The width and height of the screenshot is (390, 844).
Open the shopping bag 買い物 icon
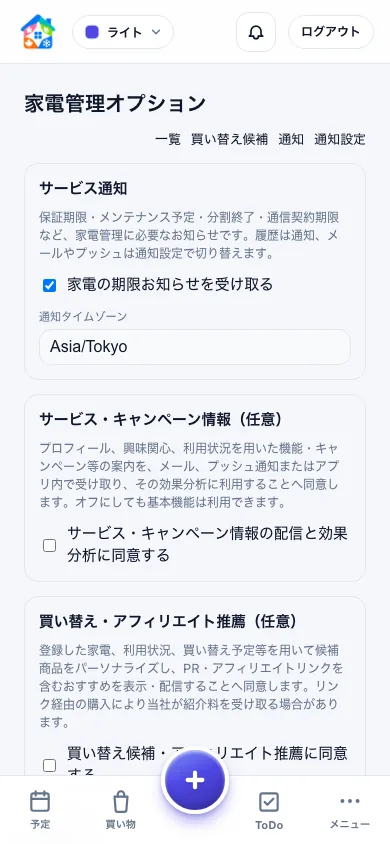click(x=120, y=801)
